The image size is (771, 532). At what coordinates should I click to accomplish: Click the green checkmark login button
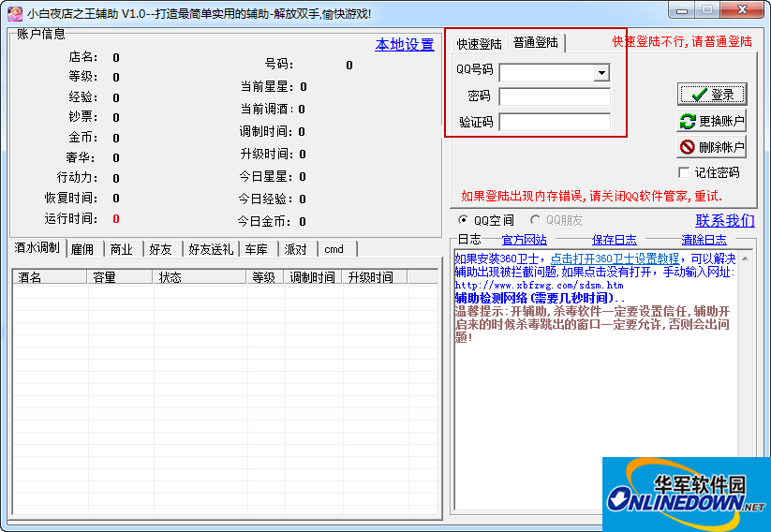711,94
